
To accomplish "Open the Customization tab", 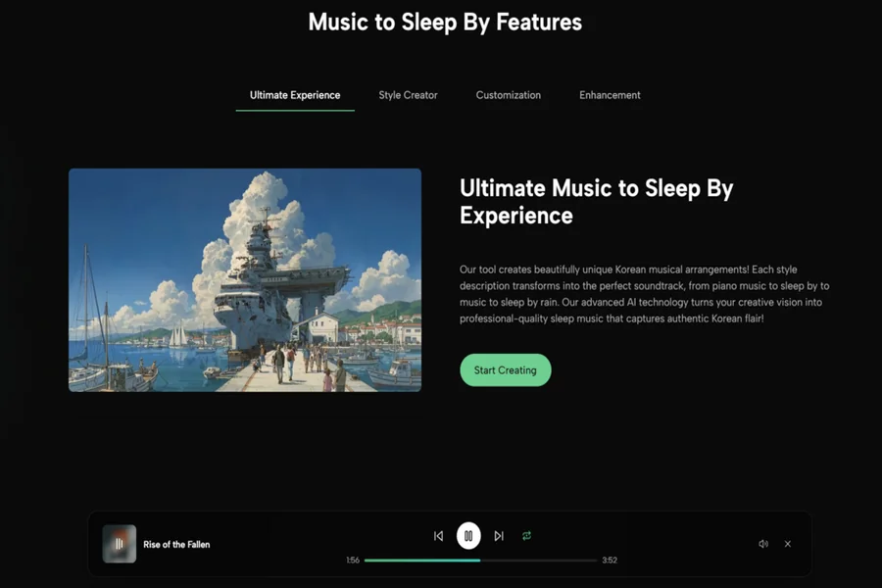I will tap(508, 95).
